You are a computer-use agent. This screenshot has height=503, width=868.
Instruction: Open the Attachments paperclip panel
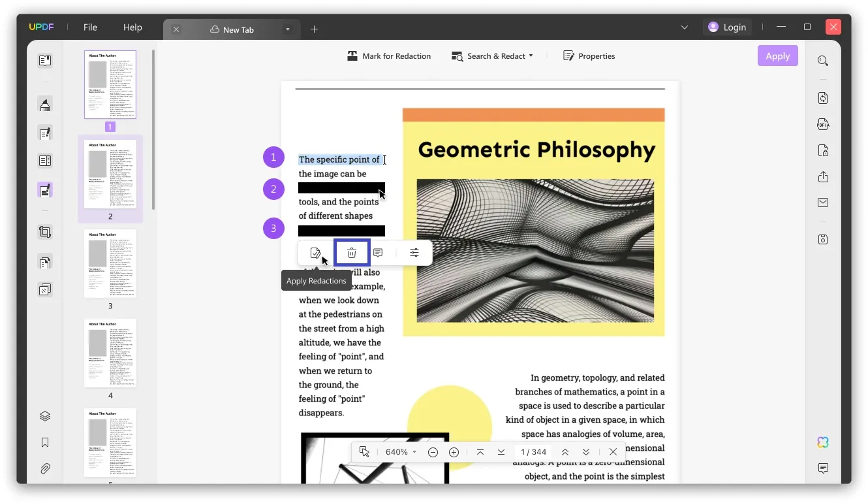coord(45,468)
